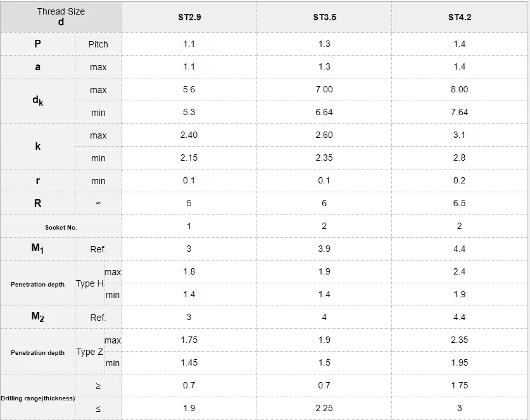Click the 2.25 drilling range value

pos(324,408)
